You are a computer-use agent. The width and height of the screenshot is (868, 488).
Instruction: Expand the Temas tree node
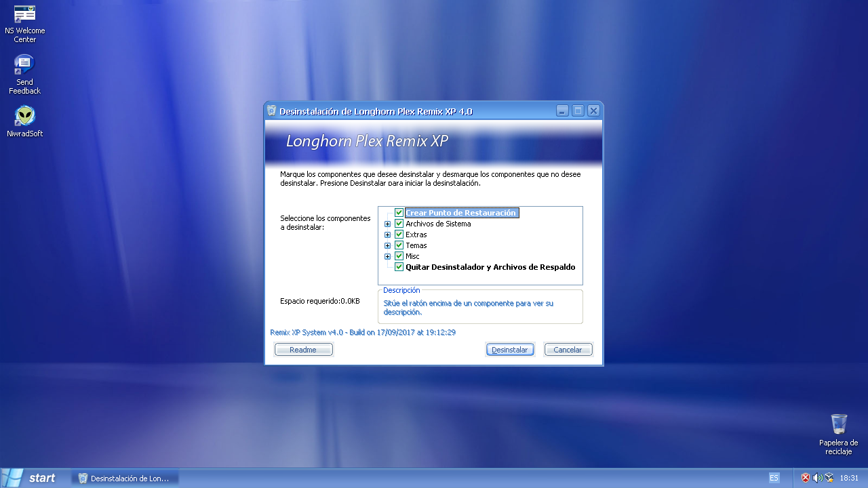[x=388, y=245]
